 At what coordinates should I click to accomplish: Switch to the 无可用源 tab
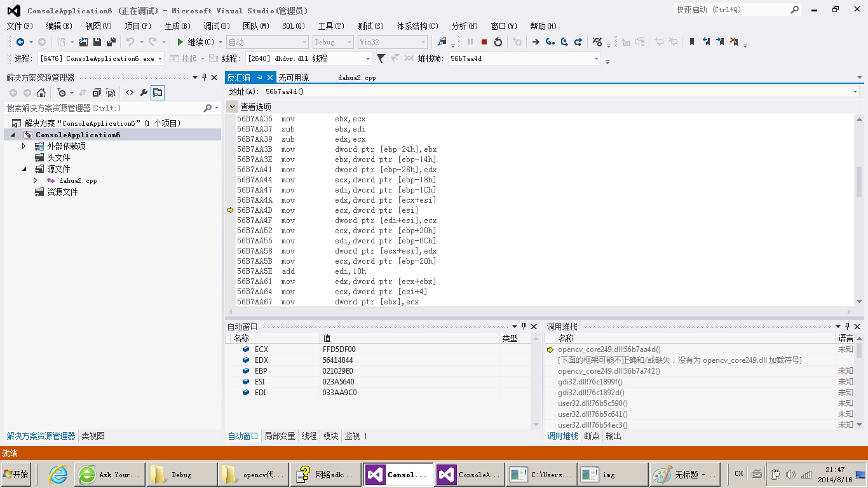coord(294,78)
